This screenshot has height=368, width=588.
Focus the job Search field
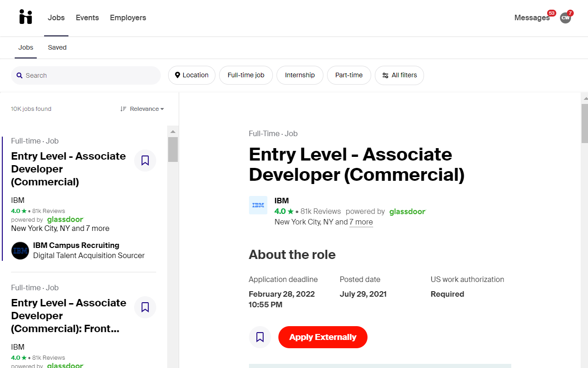click(86, 75)
